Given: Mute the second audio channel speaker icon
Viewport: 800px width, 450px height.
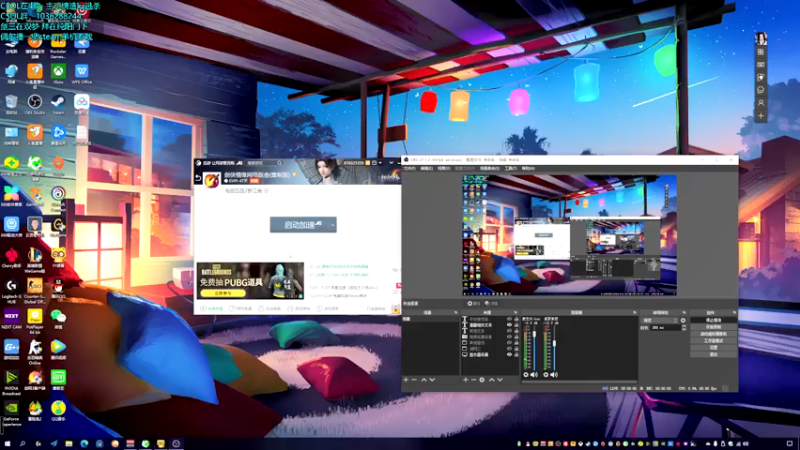Looking at the screenshot, I should tap(554, 374).
